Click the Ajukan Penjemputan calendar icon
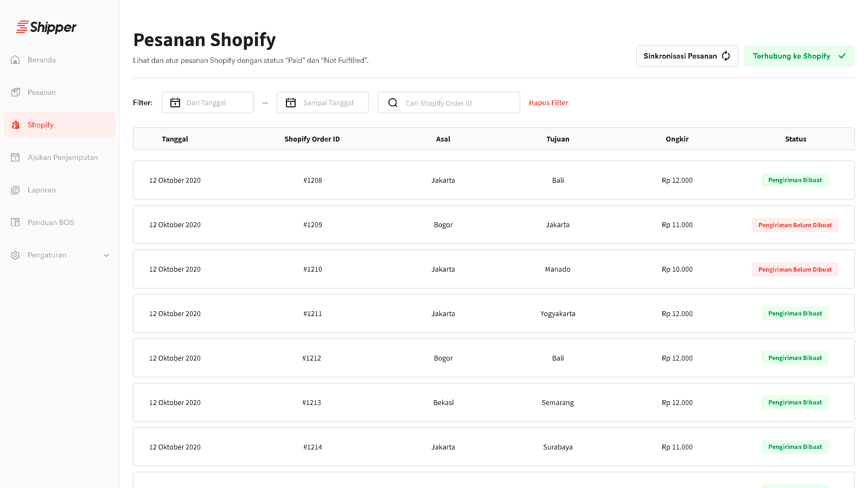 (x=15, y=157)
